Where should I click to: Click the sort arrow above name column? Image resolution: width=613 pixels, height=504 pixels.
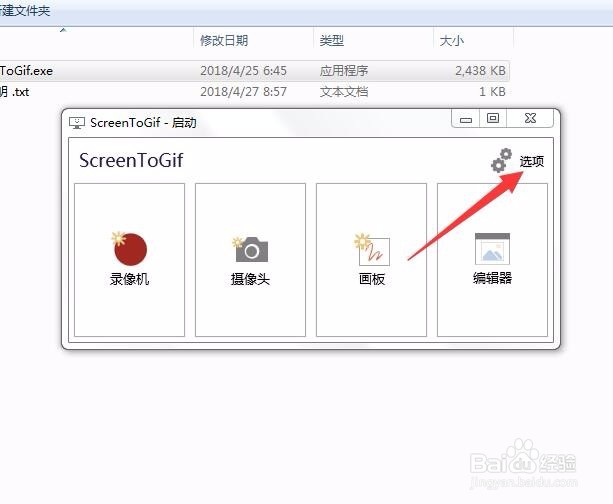click(63, 30)
